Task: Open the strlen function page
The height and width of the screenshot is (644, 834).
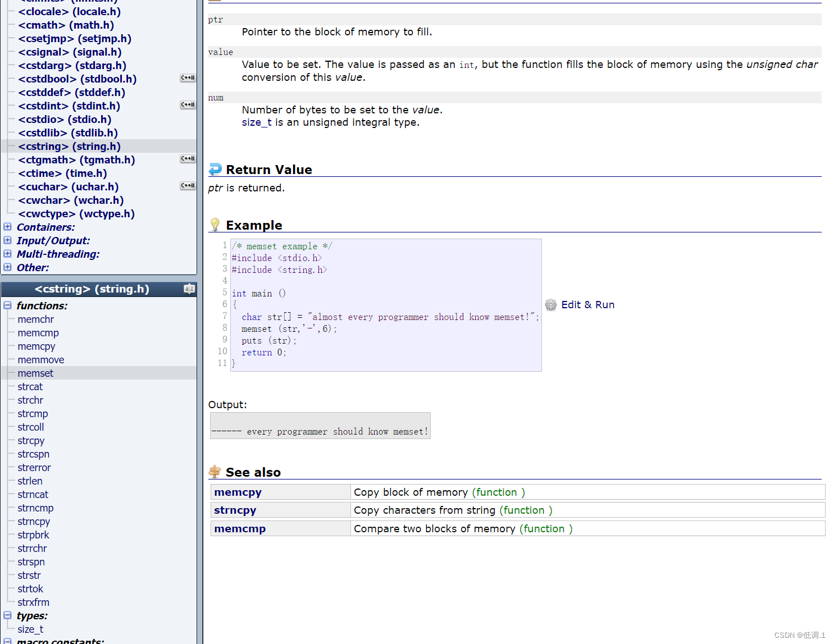Action: click(x=30, y=481)
